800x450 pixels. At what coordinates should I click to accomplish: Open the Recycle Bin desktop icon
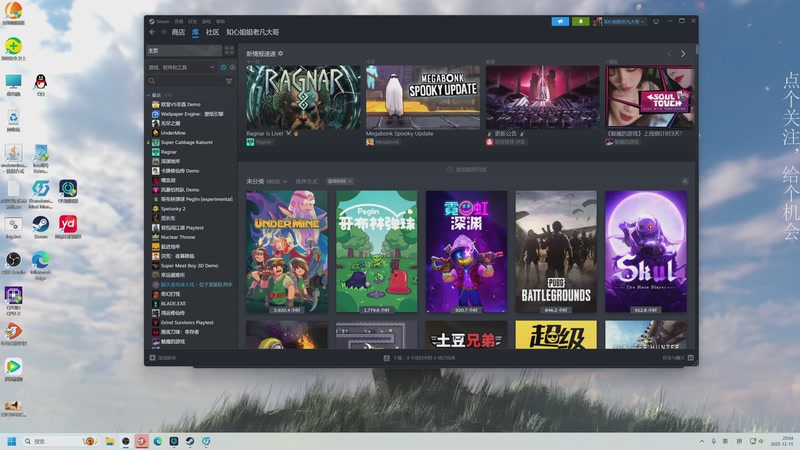coord(13,117)
